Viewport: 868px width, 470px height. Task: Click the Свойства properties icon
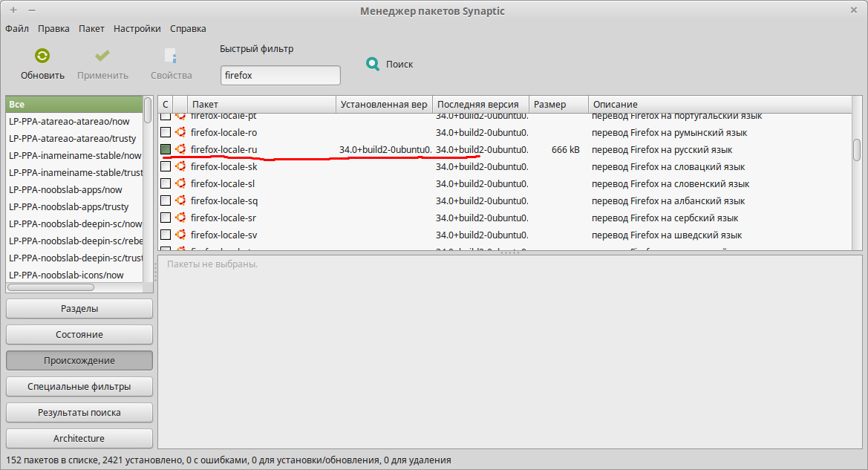coord(171,56)
